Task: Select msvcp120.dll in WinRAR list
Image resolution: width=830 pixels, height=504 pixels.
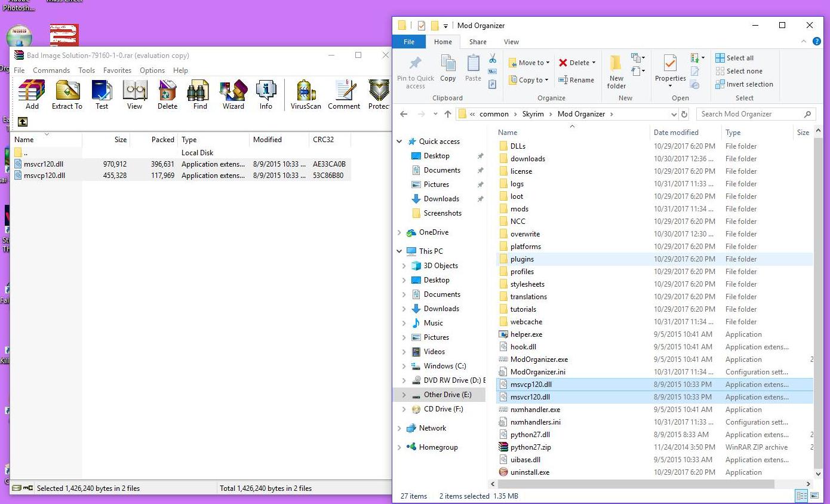Action: tap(182, 176)
